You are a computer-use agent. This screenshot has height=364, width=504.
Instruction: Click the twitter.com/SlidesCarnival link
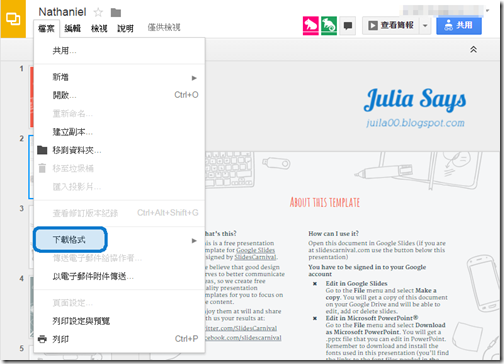point(241,328)
